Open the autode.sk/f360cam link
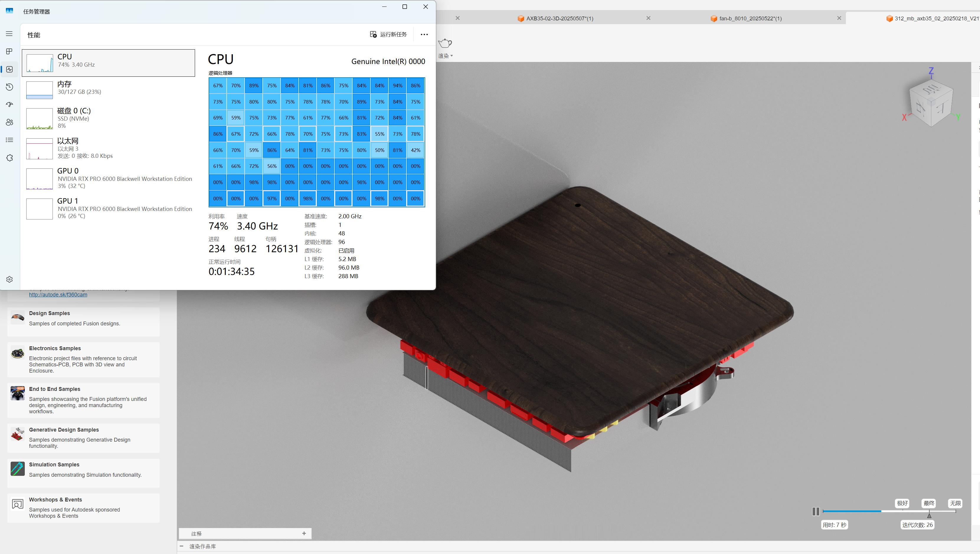This screenshot has height=554, width=980. pos(58,294)
